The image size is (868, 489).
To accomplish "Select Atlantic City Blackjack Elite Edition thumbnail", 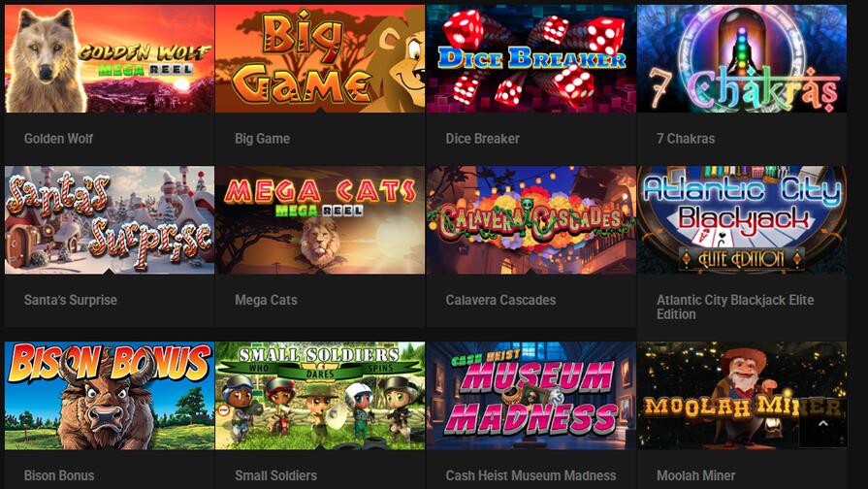I will [742, 220].
